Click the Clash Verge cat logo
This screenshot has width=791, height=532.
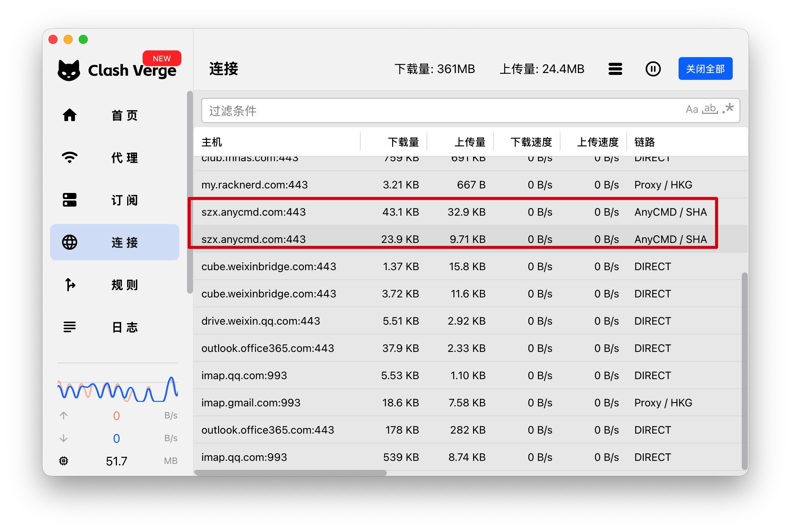point(69,70)
